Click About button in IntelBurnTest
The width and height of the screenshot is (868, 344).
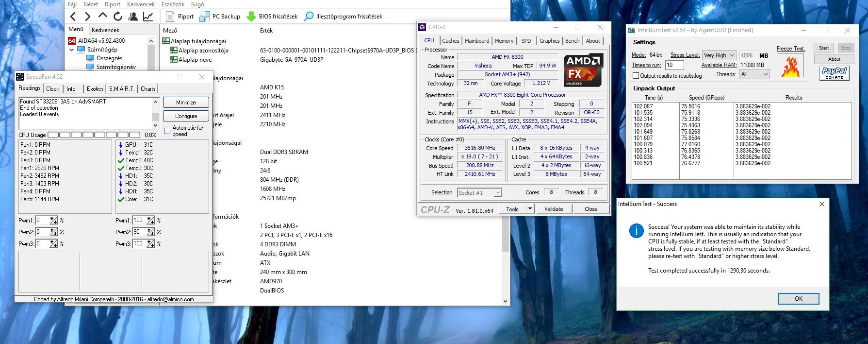point(834,59)
